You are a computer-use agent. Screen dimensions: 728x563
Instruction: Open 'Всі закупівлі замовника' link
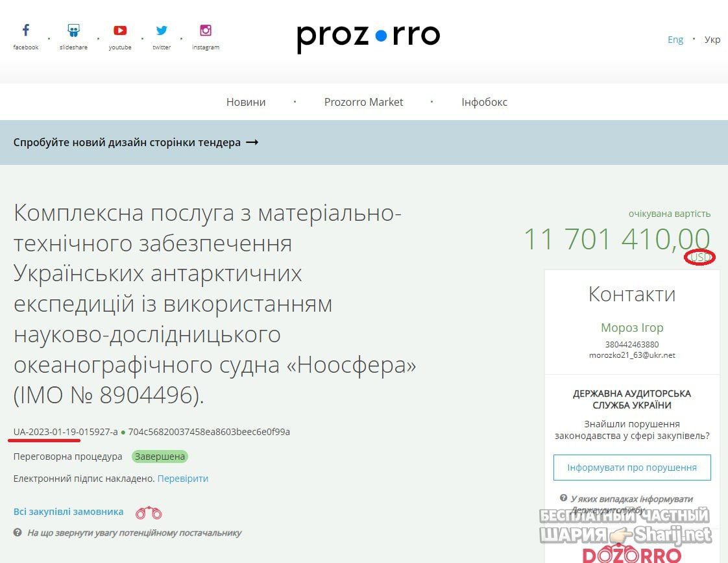pos(68,512)
